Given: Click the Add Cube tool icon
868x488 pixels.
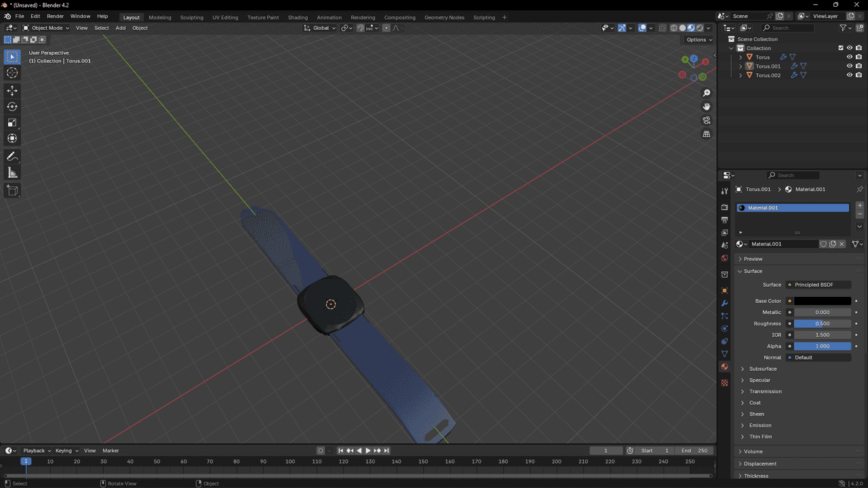Looking at the screenshot, I should (12, 191).
